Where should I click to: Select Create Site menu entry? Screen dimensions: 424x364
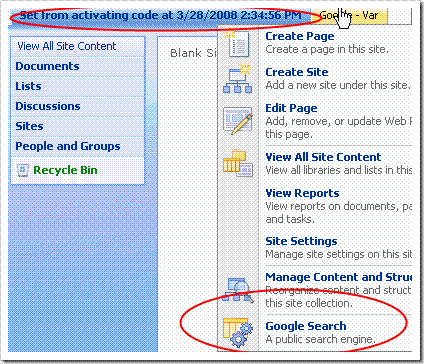coord(315,79)
